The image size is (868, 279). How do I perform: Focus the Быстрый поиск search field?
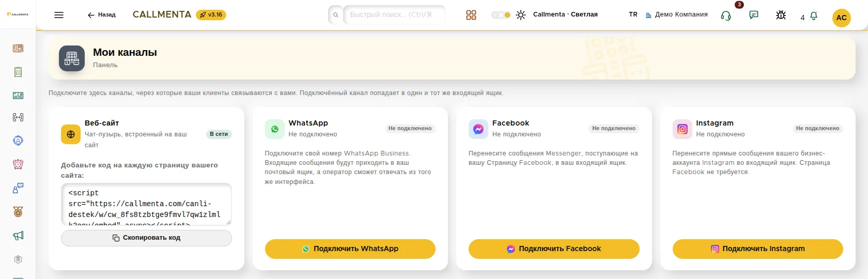394,14
